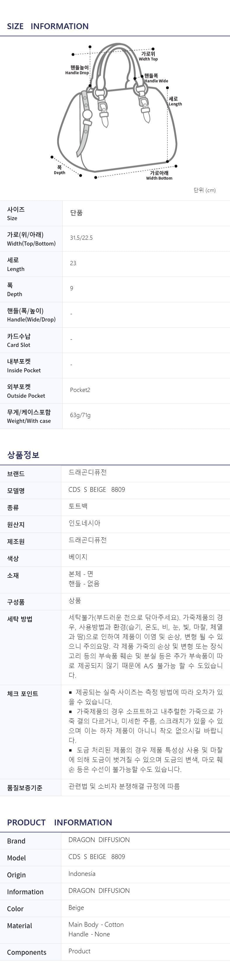The width and height of the screenshot is (230, 980).
Task: Click the handbag diagram illustration
Action: coord(118,126)
